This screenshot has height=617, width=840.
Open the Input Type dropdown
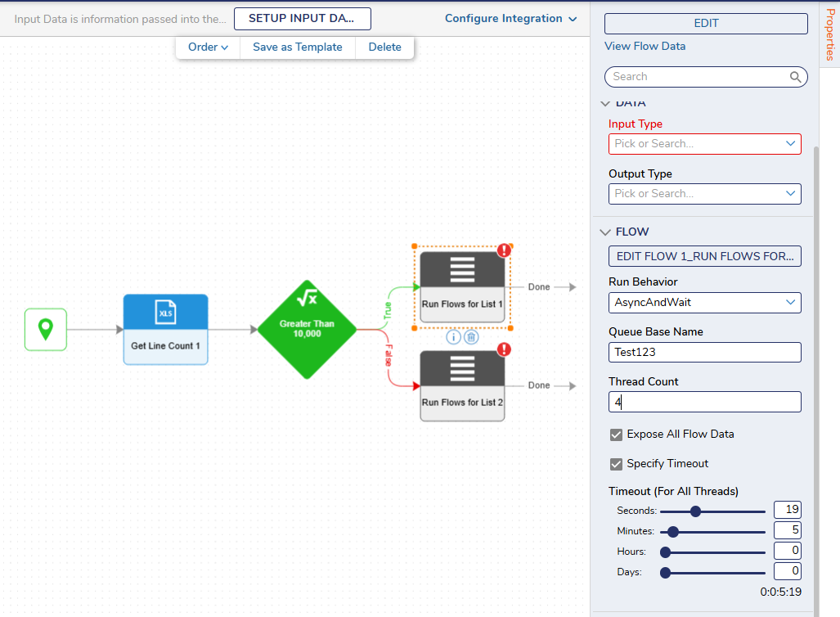pyautogui.click(x=704, y=144)
